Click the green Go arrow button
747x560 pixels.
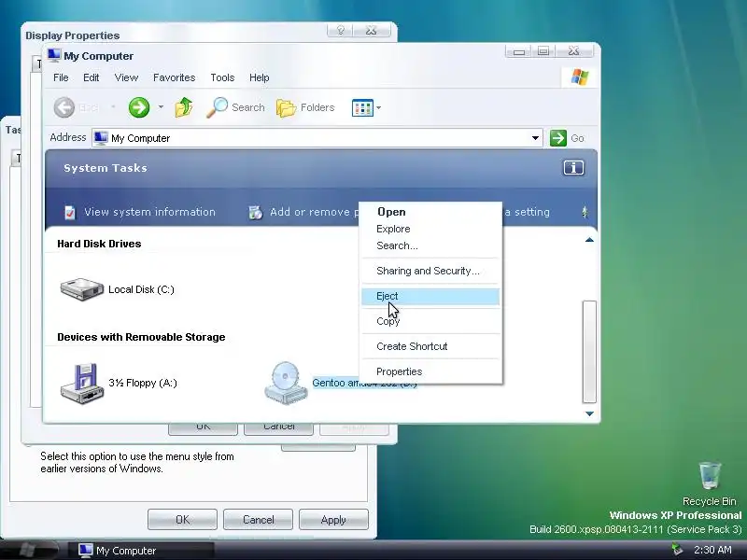coord(557,138)
